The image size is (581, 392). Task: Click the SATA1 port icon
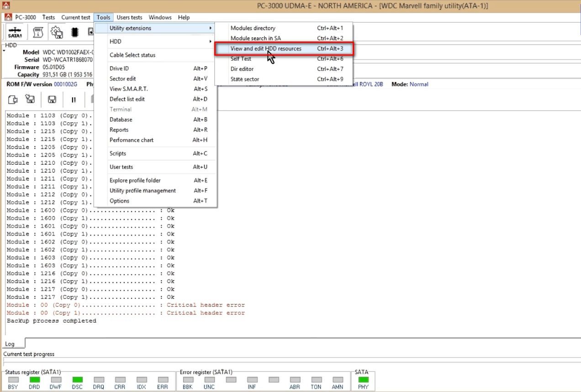tap(15, 32)
